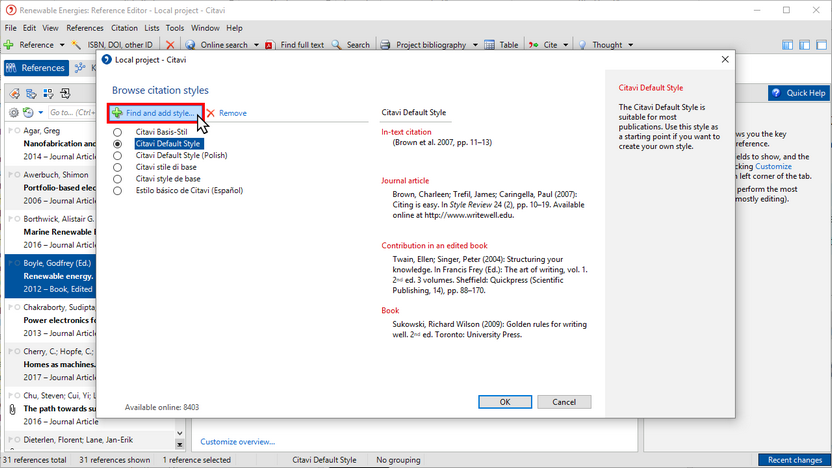This screenshot has width=832, height=468.
Task: Expand the history dropdown arrow beside clock
Action: 40,112
